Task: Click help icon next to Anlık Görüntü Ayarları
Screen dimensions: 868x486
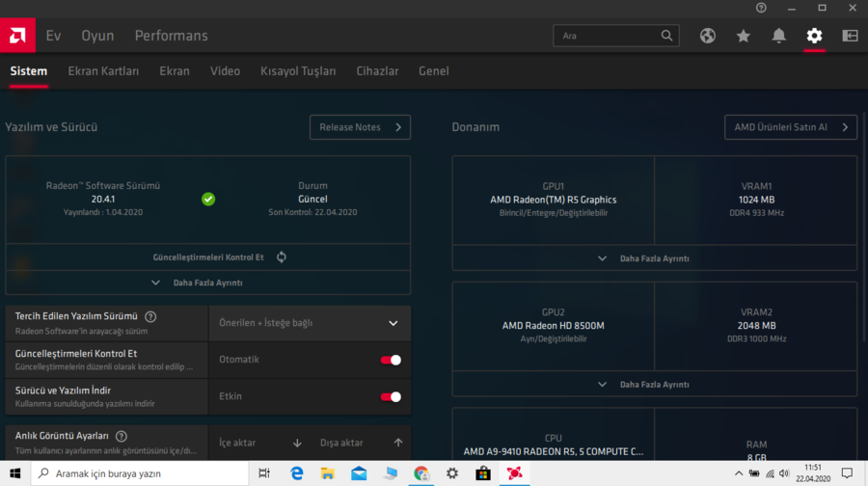Action: 122,436
